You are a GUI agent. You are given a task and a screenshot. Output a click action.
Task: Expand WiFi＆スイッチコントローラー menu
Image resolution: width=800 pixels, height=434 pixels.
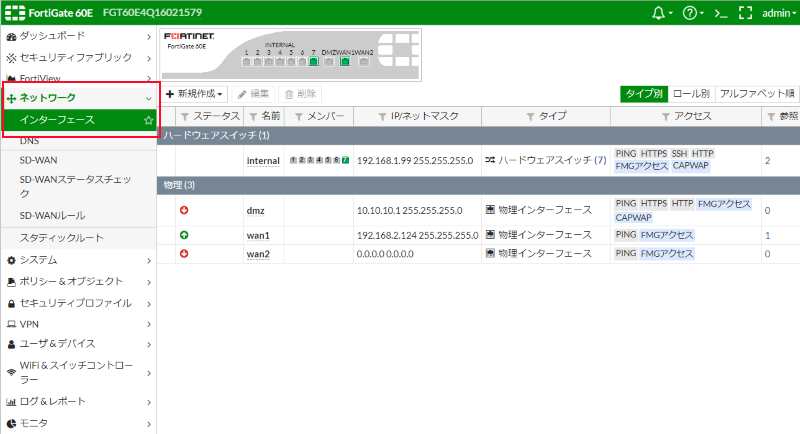point(79,372)
